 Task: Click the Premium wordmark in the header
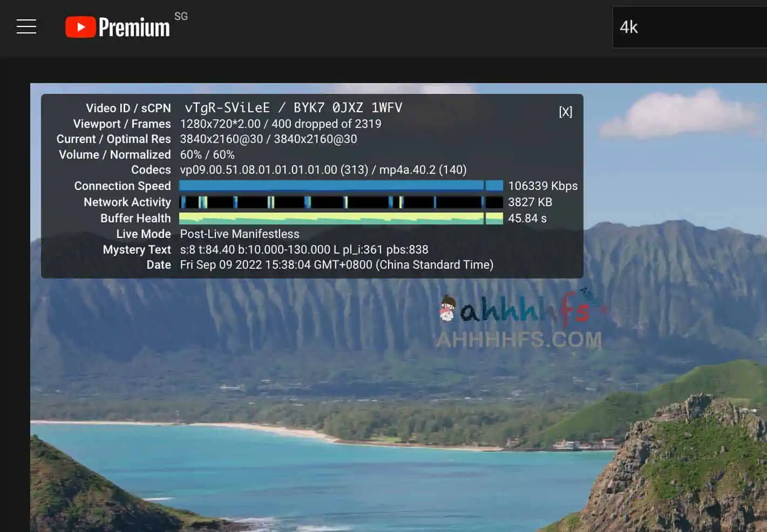[x=134, y=28]
